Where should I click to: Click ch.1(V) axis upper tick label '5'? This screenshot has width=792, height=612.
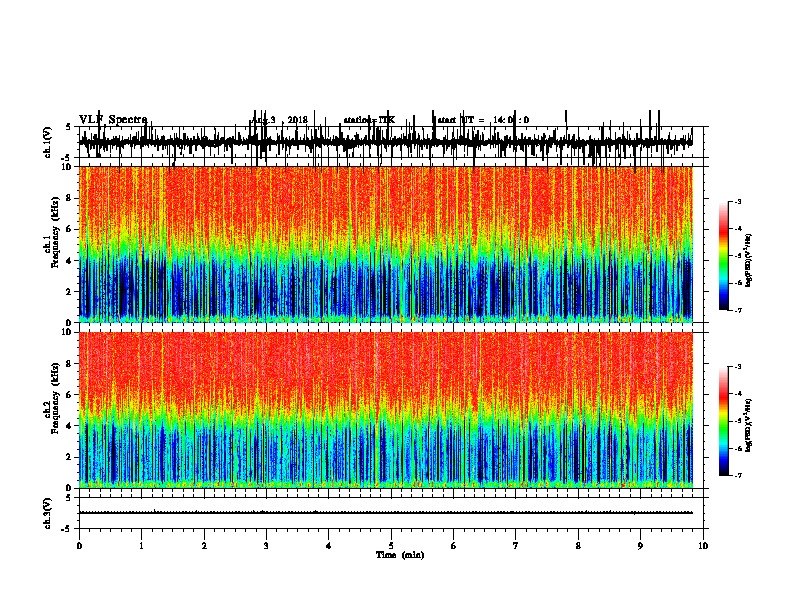pos(68,127)
